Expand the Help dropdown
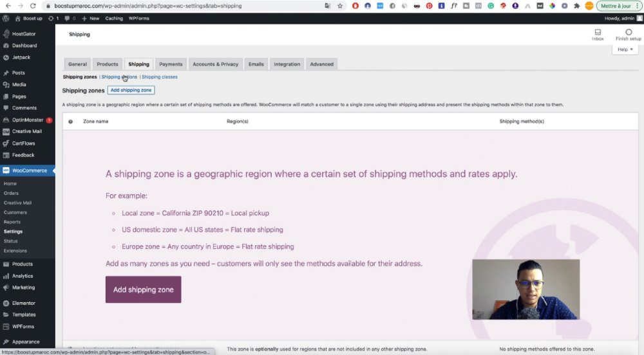This screenshot has height=355, width=644. point(625,49)
